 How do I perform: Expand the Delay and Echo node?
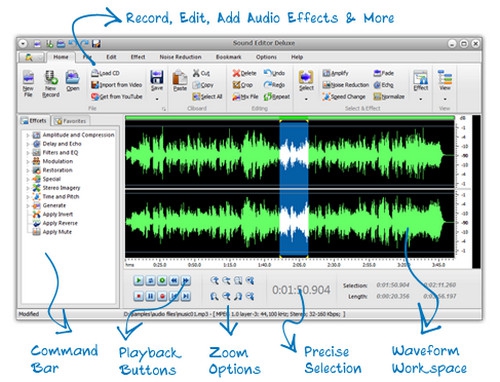[28, 144]
